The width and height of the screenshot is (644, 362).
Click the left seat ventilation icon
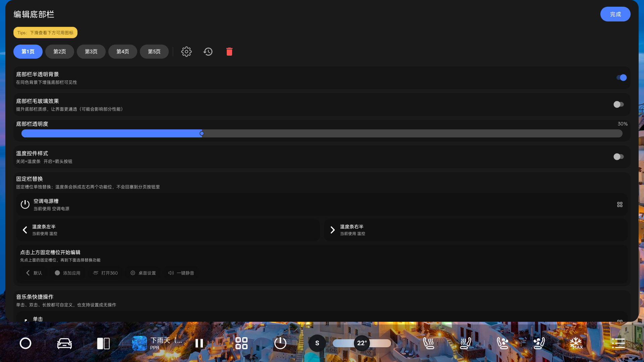point(502,343)
